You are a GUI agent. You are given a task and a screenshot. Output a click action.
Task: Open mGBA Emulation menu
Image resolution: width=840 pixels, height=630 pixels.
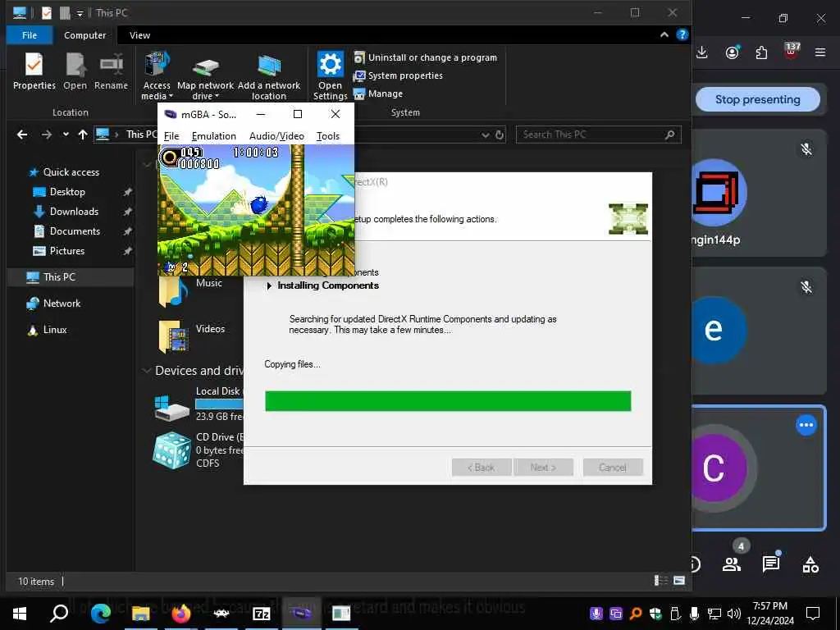214,136
